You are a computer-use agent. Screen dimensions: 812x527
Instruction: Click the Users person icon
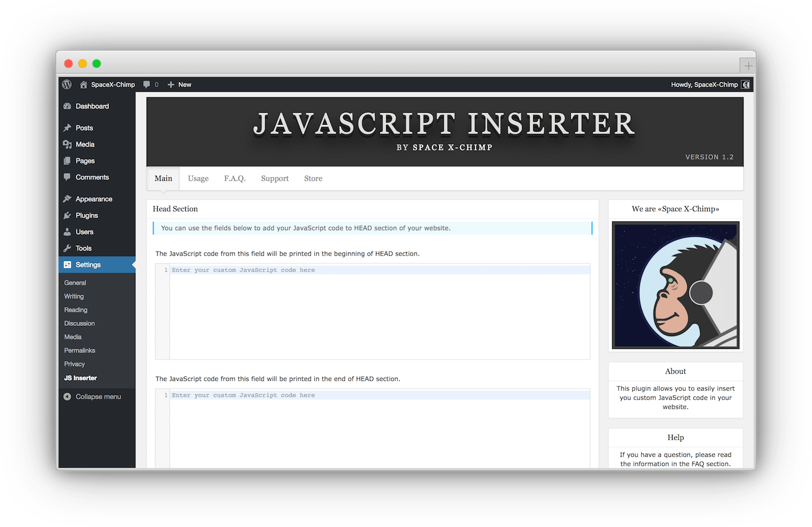pos(67,232)
